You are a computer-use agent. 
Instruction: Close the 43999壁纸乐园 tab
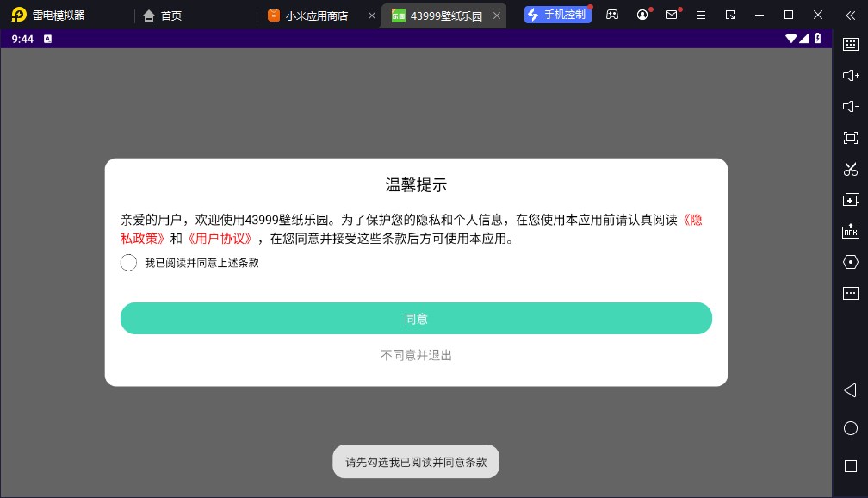click(497, 16)
